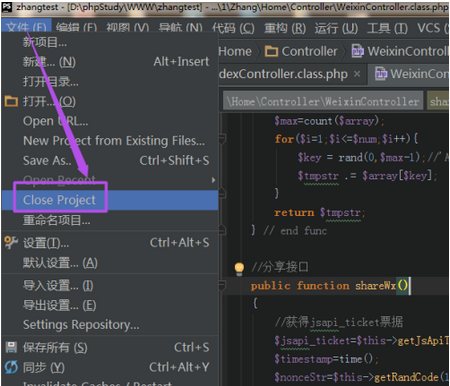The width and height of the screenshot is (450, 386).
Task: Choose 新建... (N) menu entry
Action: 110,62
